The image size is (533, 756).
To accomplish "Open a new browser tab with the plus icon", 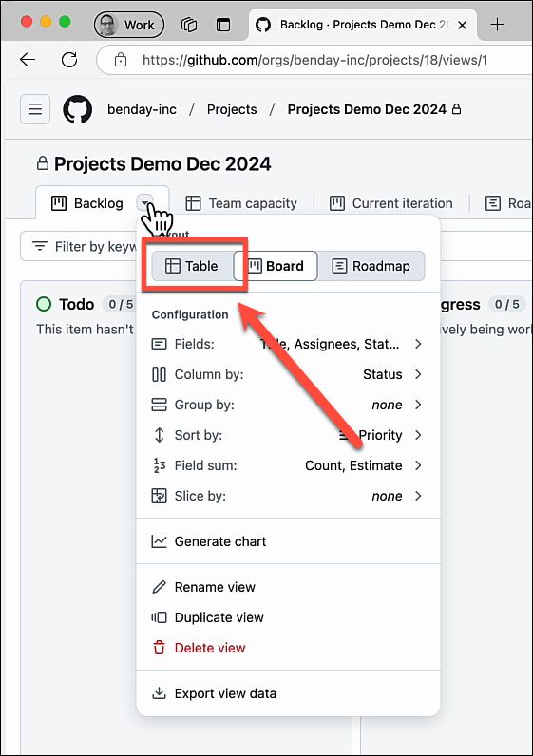I will click(x=497, y=24).
